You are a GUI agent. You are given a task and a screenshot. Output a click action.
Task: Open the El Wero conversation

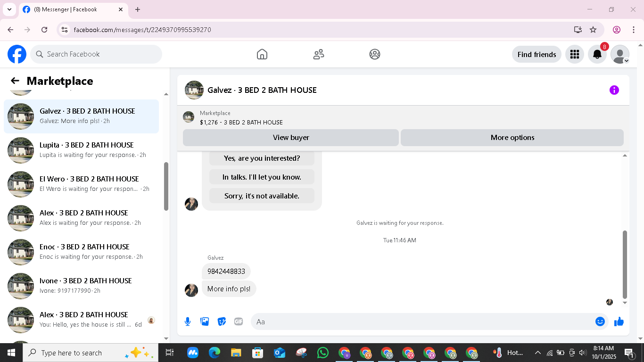81,184
